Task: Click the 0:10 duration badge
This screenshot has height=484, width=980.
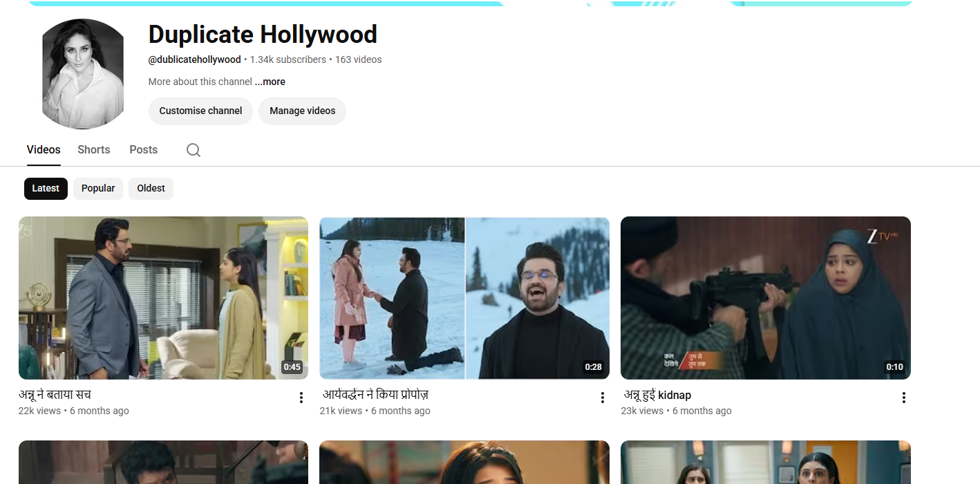Action: pos(895,367)
